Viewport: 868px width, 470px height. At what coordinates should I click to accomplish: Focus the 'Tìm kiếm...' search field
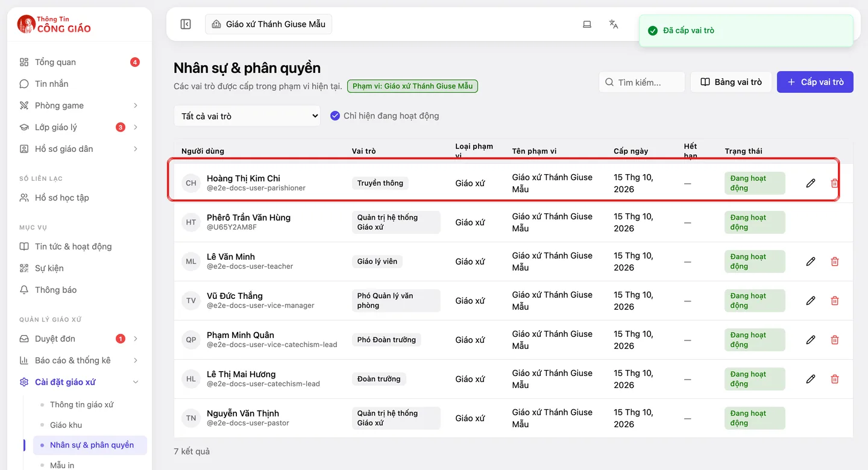tap(642, 82)
